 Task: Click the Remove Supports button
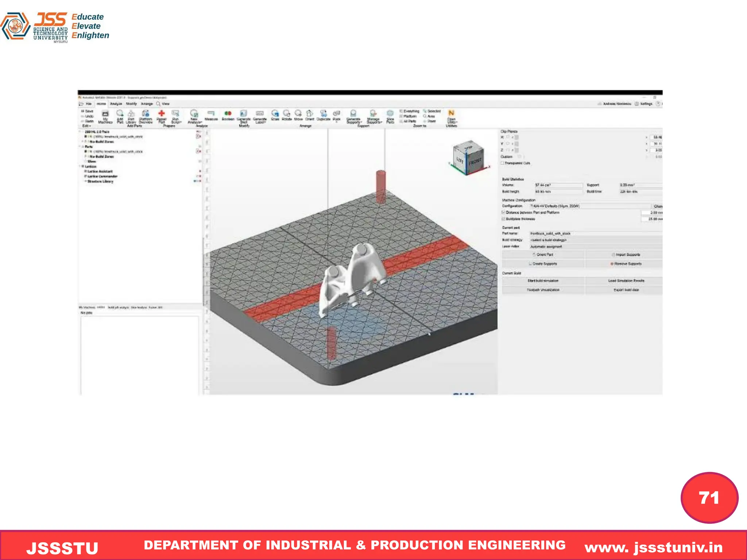(626, 264)
